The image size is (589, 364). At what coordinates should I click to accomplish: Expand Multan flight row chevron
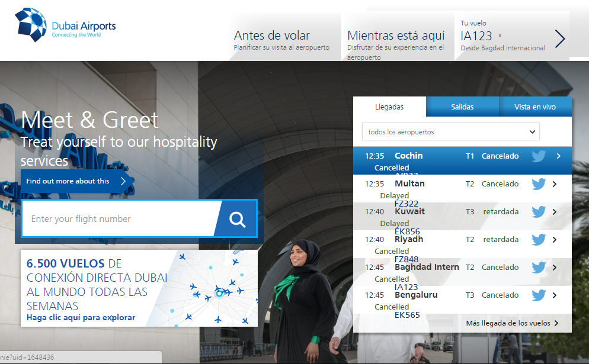pos(555,184)
